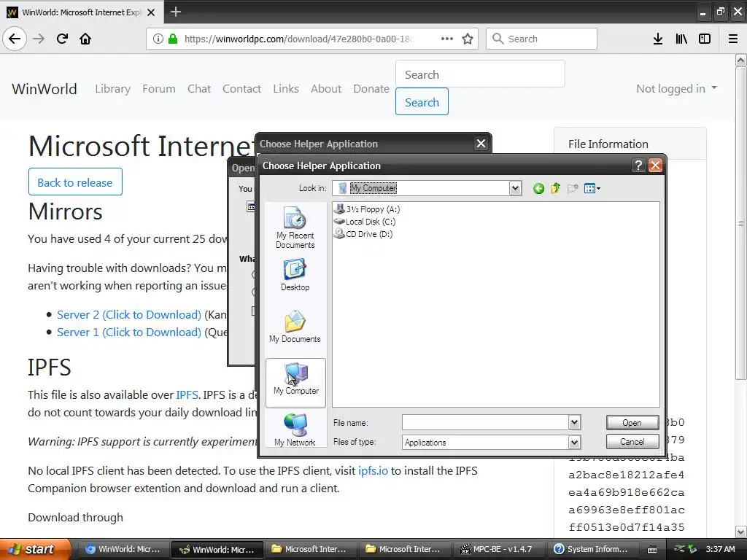Click the Firefox Home icon
Viewport: 747px width, 560px height.
click(x=85, y=39)
